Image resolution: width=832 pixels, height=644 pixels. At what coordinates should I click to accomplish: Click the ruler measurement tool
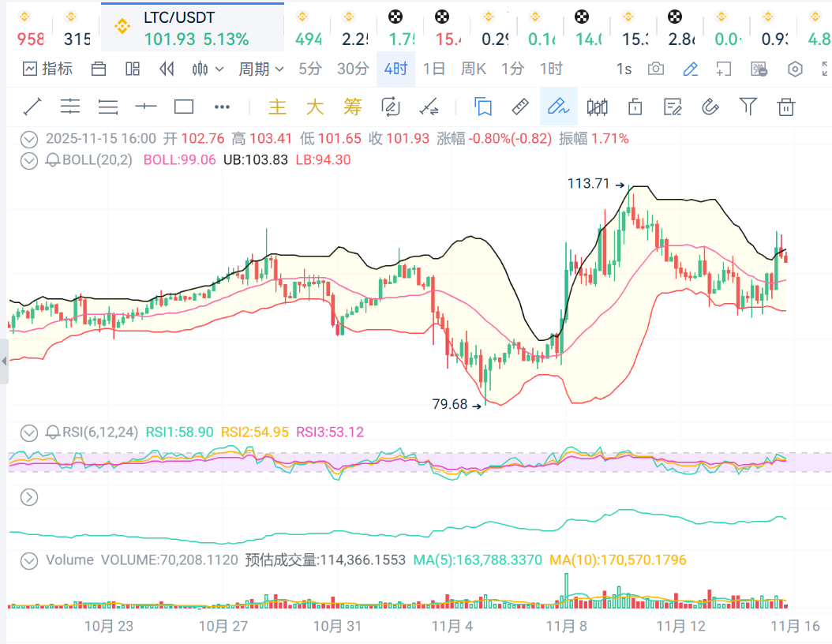[520, 107]
